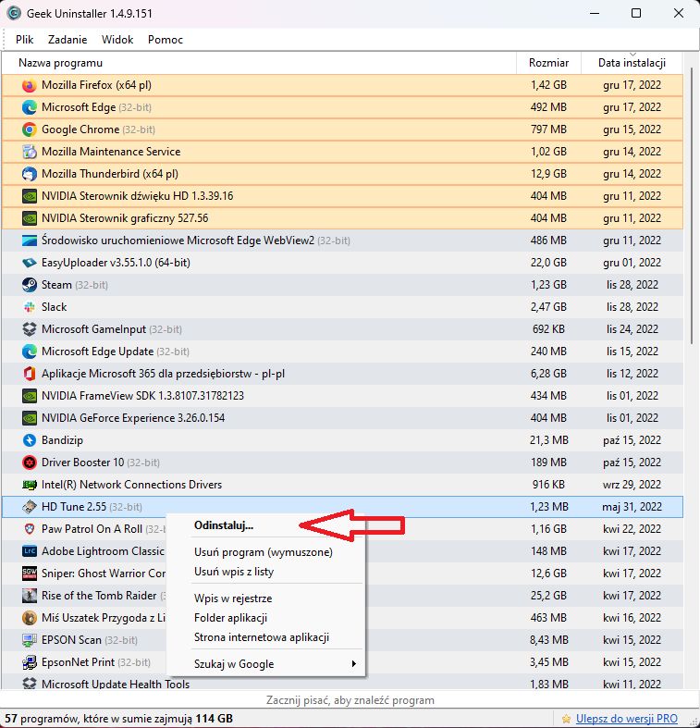Viewport: 700px width, 728px height.
Task: Click the Steam icon
Action: tap(30, 285)
